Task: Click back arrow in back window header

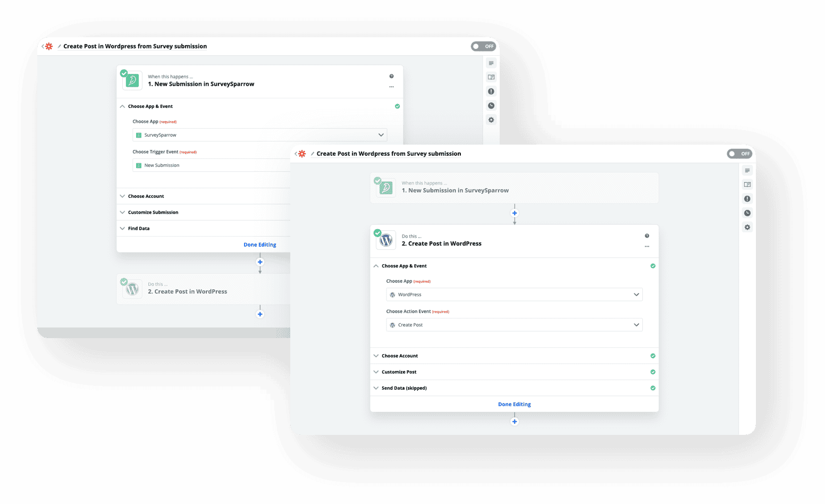Action: [x=43, y=46]
